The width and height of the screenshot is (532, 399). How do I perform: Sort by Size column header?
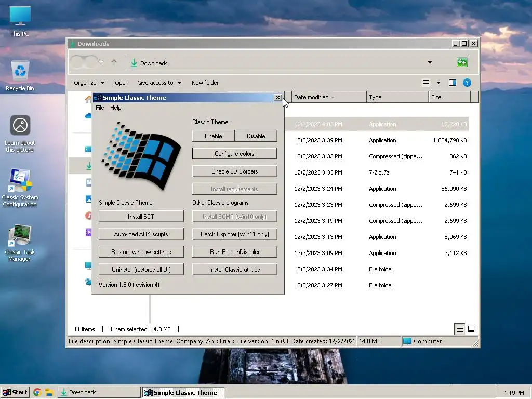tap(449, 97)
